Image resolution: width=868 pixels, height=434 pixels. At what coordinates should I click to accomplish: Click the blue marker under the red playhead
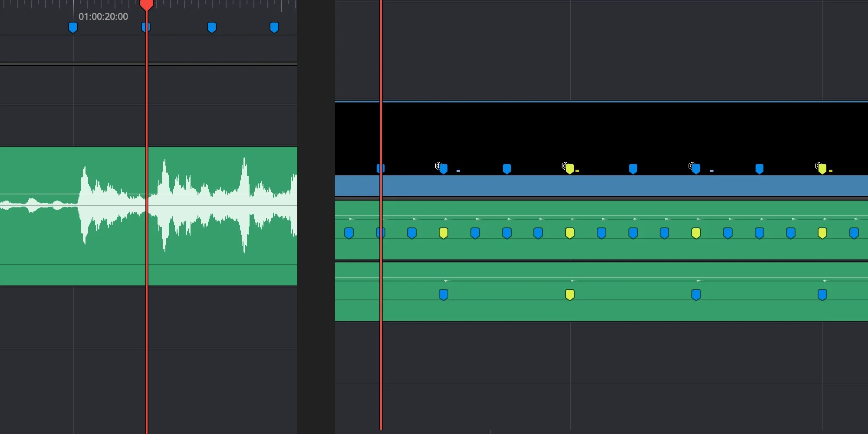click(145, 27)
